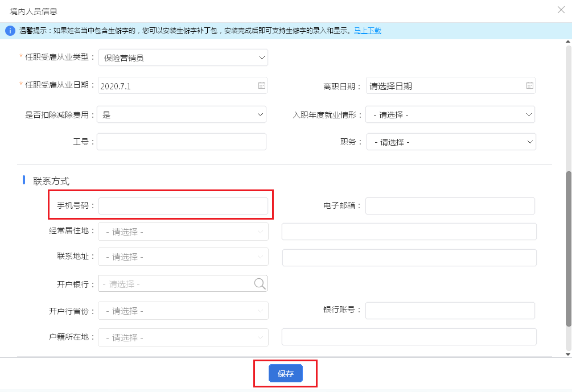Open the 是否扣除减除费用 dropdown

coord(182,114)
